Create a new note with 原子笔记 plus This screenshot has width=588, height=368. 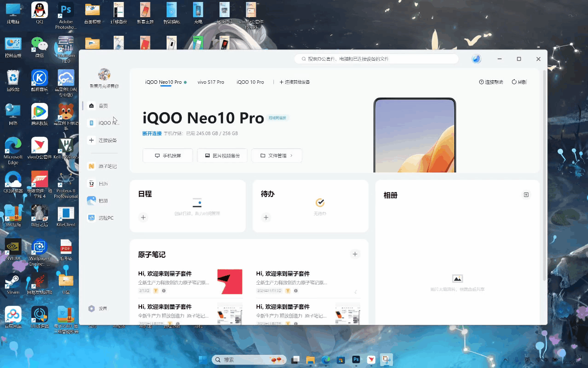point(355,254)
